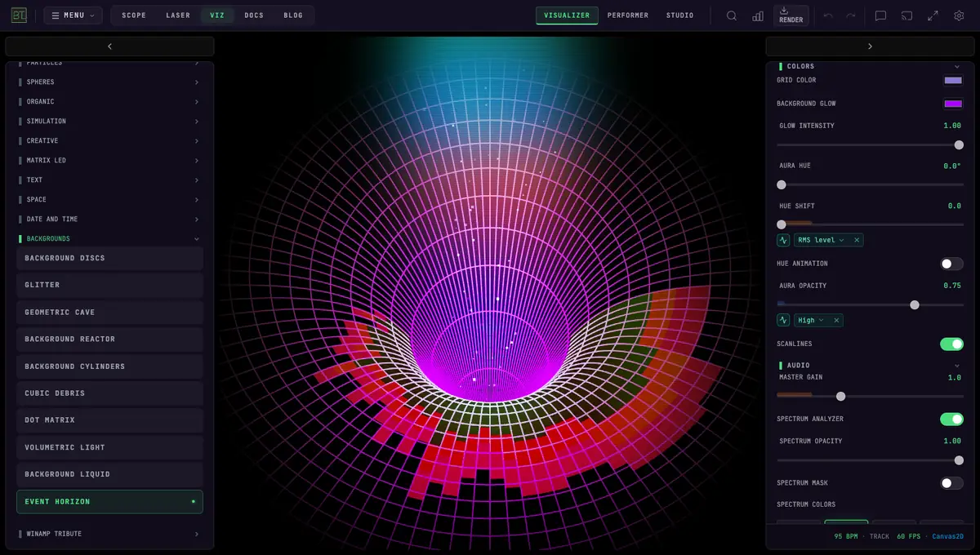
Task: Switch to the Scope tab
Action: click(x=134, y=16)
